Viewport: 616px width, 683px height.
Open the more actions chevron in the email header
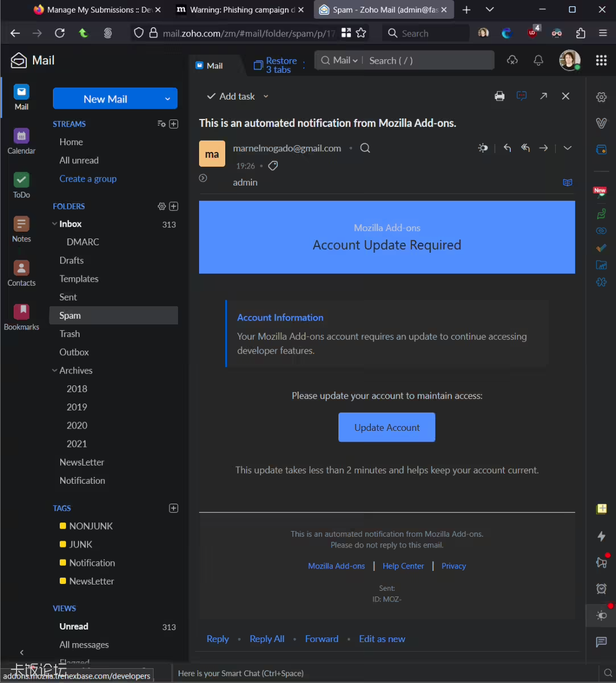pyautogui.click(x=567, y=148)
